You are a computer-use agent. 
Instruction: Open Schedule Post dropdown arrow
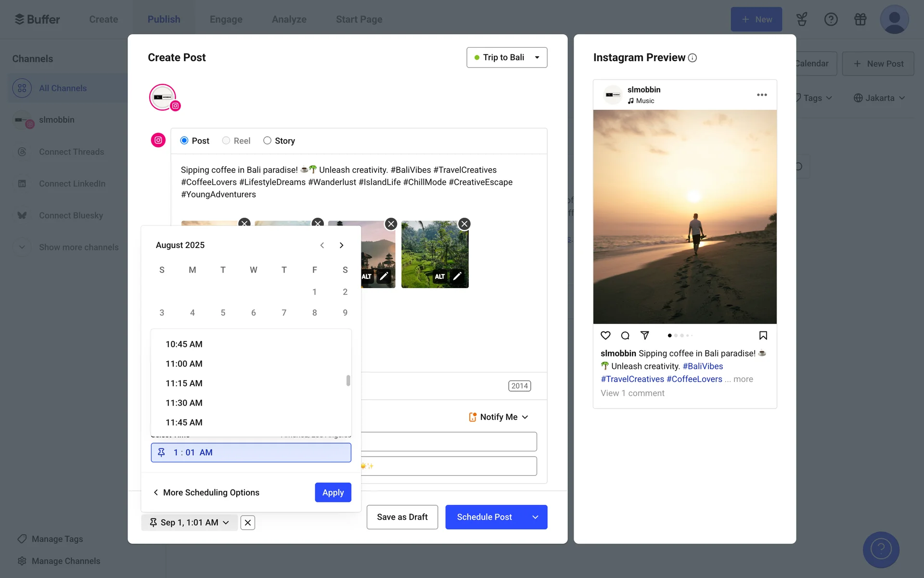[x=535, y=517]
